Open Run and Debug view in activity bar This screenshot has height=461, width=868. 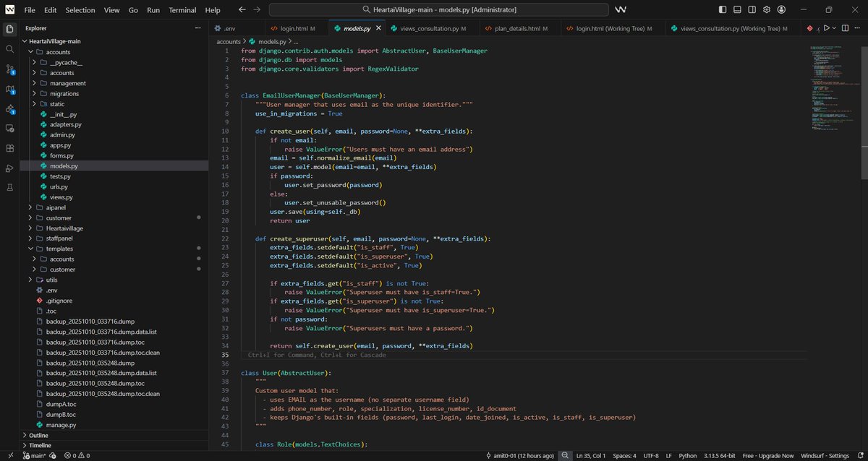point(9,168)
